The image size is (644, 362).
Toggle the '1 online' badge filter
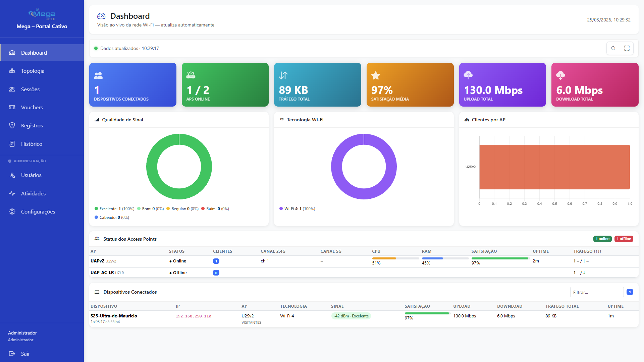point(602,239)
